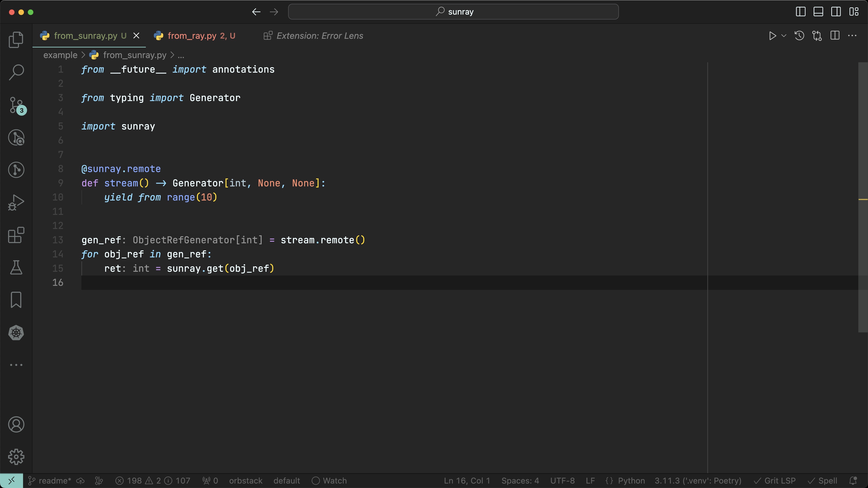Click the Python language mode indicator
The image size is (868, 488).
click(631, 480)
